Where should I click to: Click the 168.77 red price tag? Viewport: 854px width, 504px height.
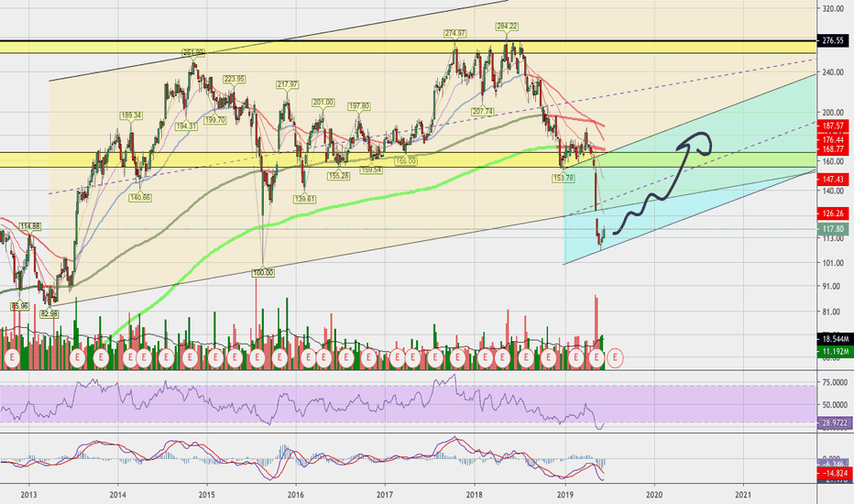point(833,149)
